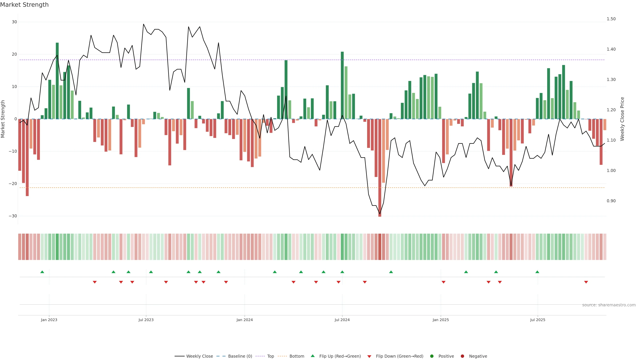Click the Negative red circle legend icon
Image resolution: width=644 pixels, height=362 pixels.
[x=462, y=356]
